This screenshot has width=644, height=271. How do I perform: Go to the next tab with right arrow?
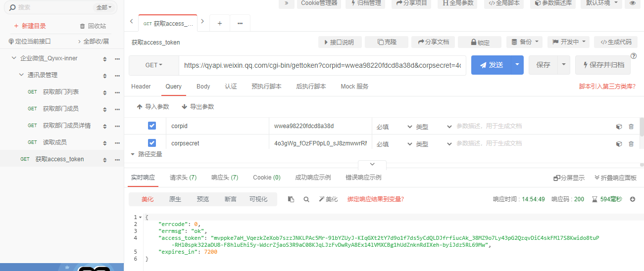click(x=202, y=21)
